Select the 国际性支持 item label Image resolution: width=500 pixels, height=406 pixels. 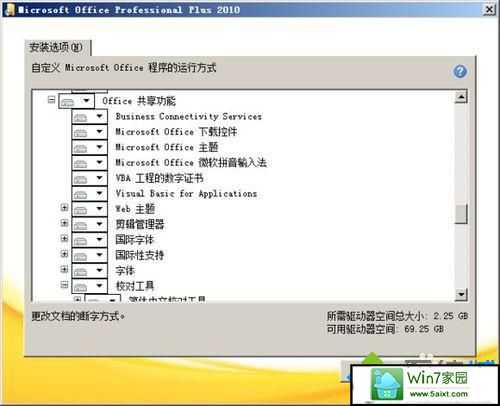(140, 255)
